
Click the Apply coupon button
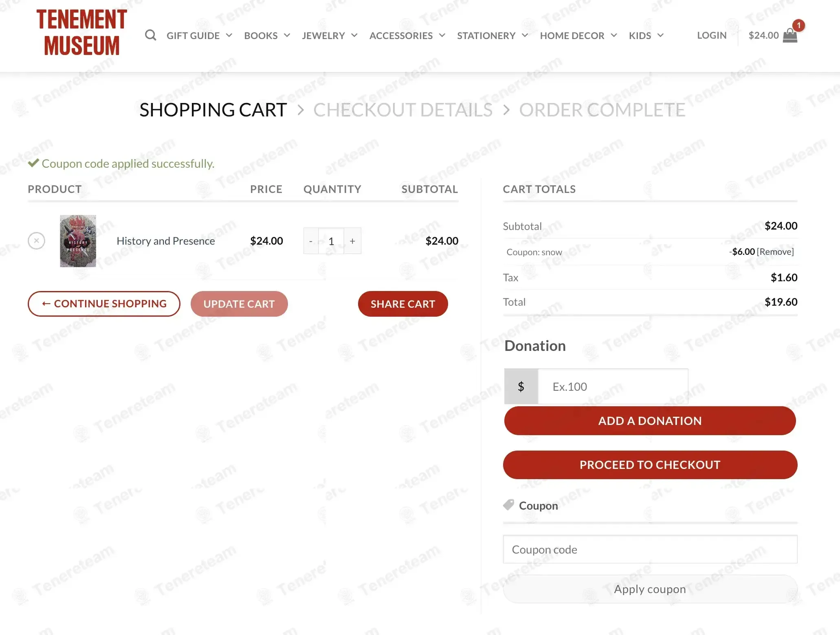[650, 589]
